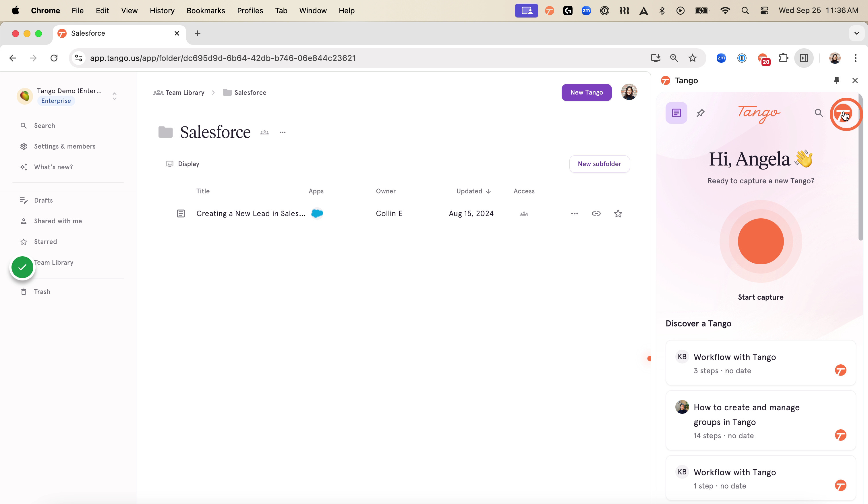Viewport: 868px width, 504px height.
Task: Bookmark this page with star icon
Action: (x=692, y=58)
